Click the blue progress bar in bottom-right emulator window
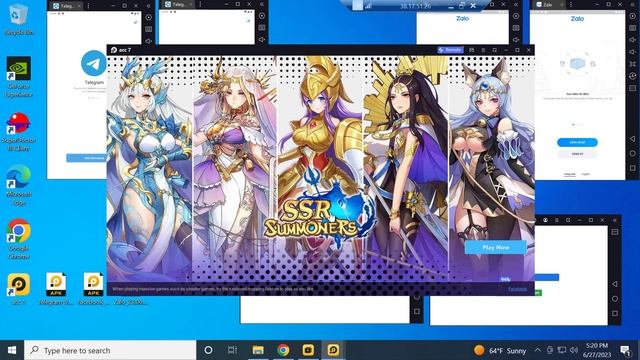The image size is (640, 360). [x=547, y=278]
